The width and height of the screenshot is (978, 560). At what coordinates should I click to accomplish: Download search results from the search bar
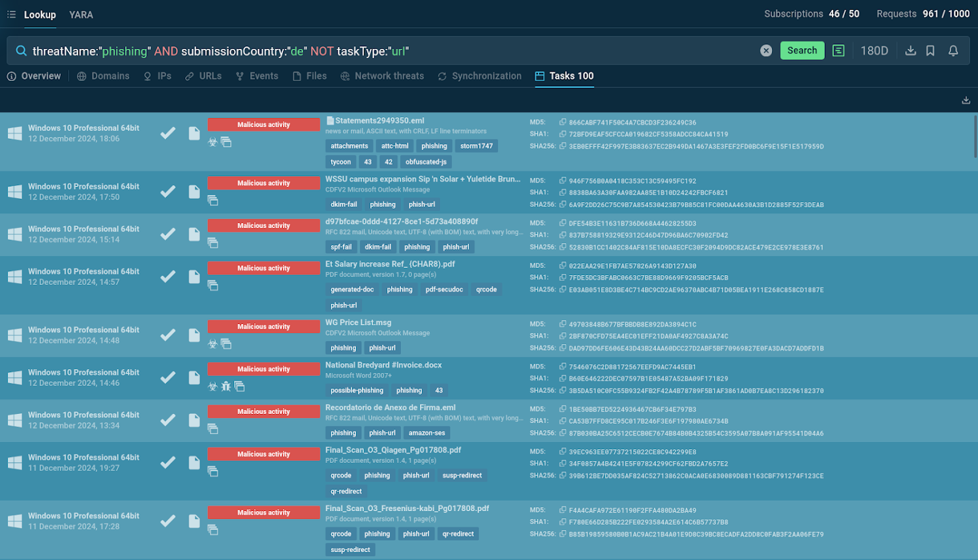click(911, 51)
